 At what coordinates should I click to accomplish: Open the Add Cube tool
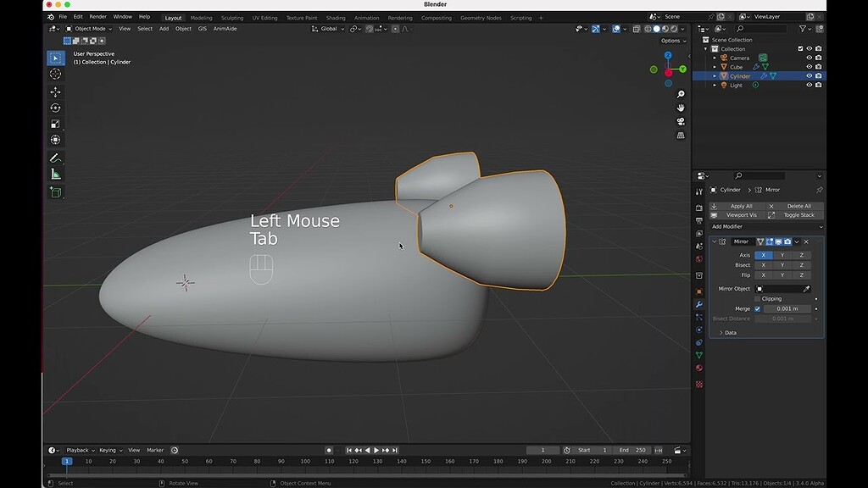point(55,191)
